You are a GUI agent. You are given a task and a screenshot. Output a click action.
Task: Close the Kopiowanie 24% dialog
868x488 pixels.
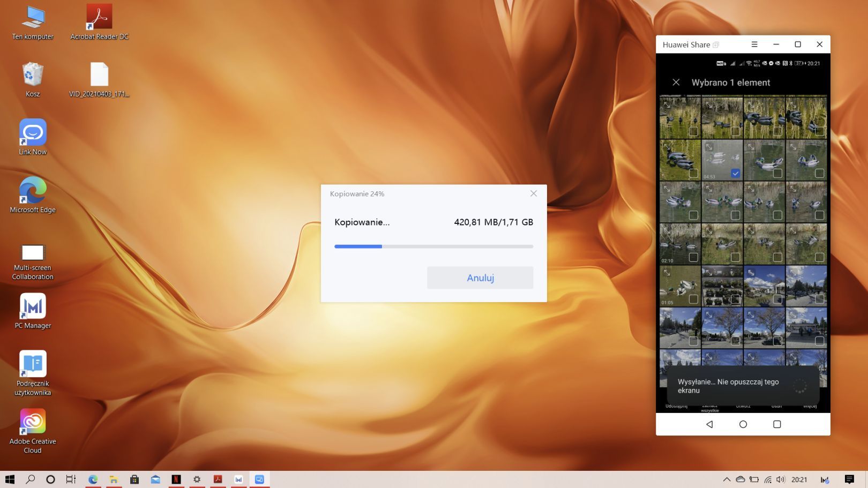click(534, 193)
